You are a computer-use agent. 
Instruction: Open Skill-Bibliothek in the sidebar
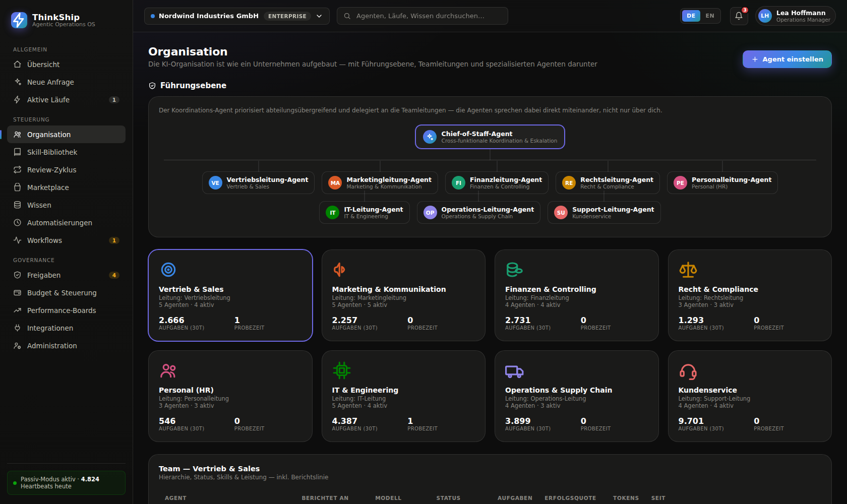(66, 152)
